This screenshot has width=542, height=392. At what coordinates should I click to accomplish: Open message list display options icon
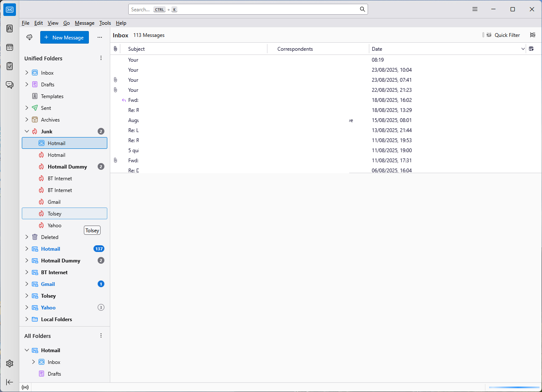[533, 35]
